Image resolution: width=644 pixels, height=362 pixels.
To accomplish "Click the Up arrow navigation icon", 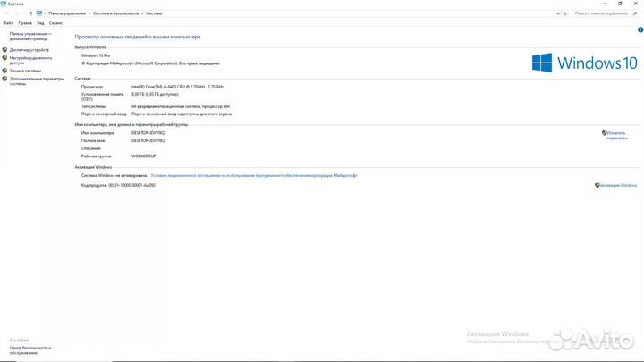I will (30, 13).
